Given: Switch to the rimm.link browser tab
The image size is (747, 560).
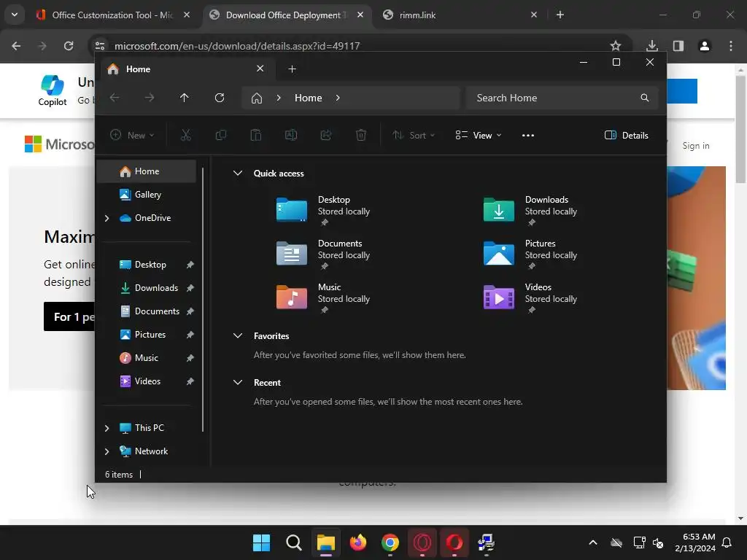Looking at the screenshot, I should pyautogui.click(x=460, y=15).
